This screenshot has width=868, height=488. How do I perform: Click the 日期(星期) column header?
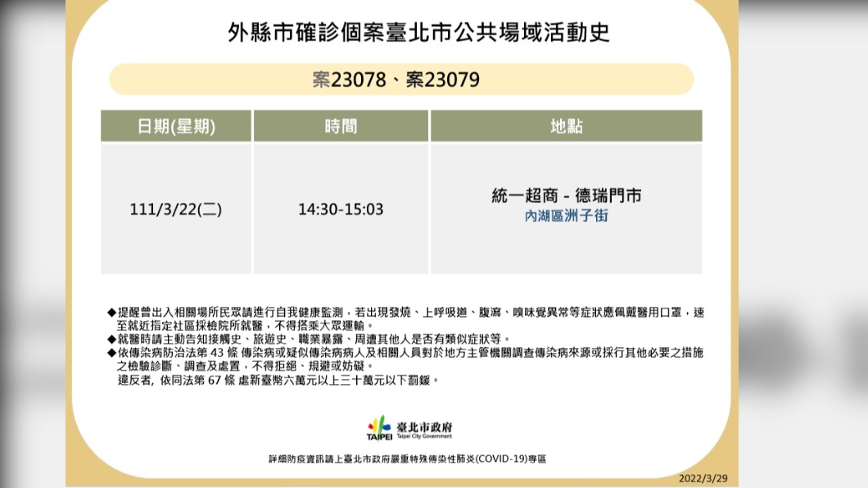176,126
